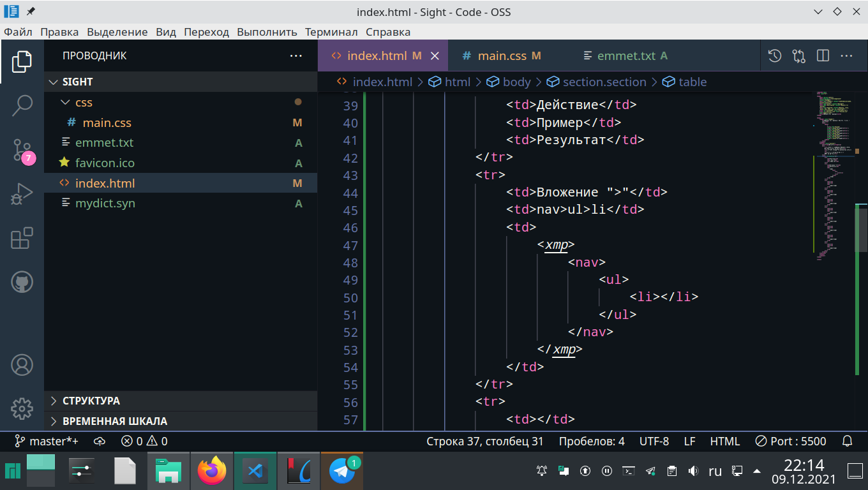This screenshot has width=868, height=490.
Task: Open the GitHub panel in activity bar
Action: (x=22, y=282)
